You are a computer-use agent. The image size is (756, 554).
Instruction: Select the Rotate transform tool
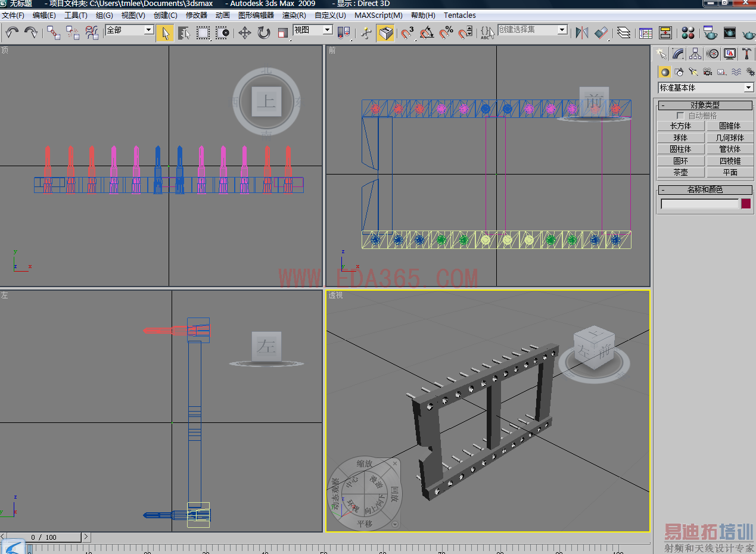[264, 33]
